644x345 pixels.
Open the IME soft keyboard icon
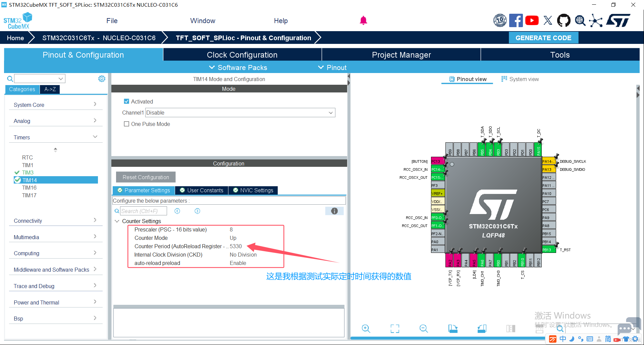[x=590, y=339]
